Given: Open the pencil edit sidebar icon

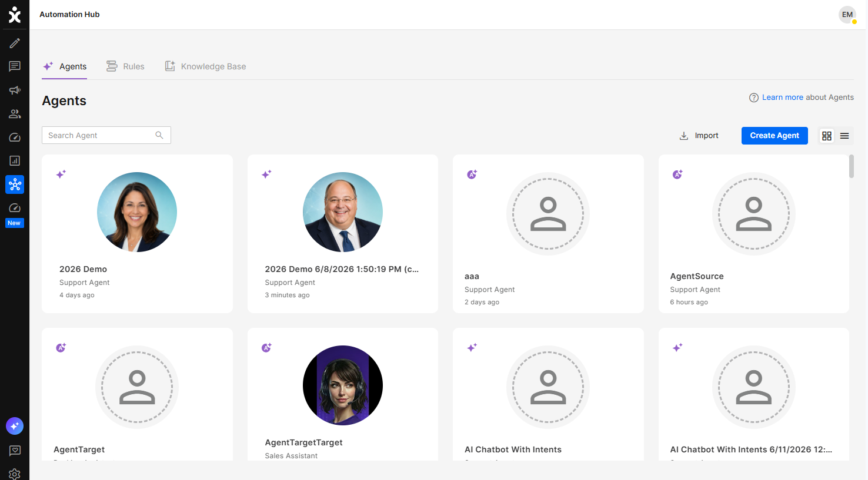Looking at the screenshot, I should [15, 43].
